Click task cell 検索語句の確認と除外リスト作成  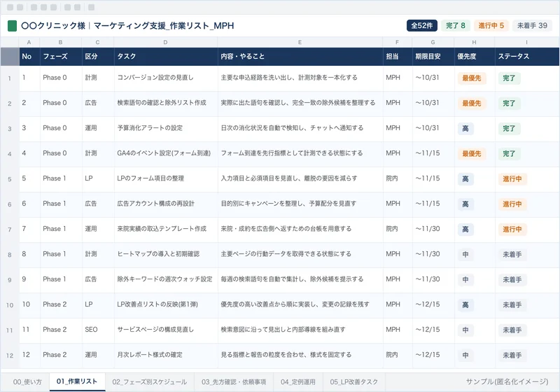tap(166, 103)
